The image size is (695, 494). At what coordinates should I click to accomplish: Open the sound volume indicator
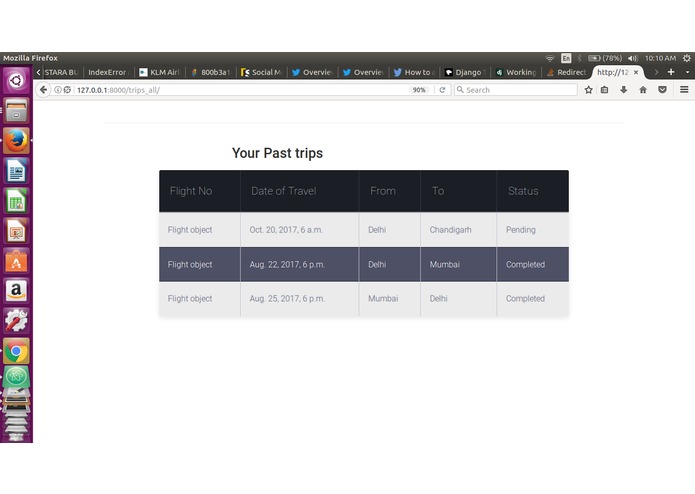point(633,58)
